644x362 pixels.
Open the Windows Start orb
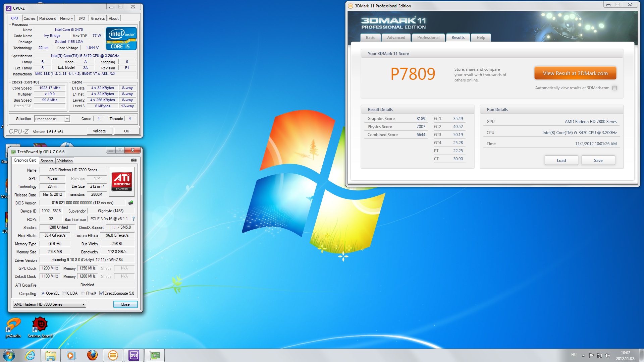tap(9, 355)
